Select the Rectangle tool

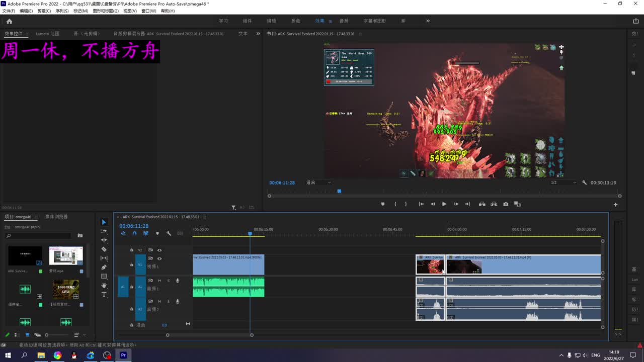pyautogui.click(x=104, y=277)
